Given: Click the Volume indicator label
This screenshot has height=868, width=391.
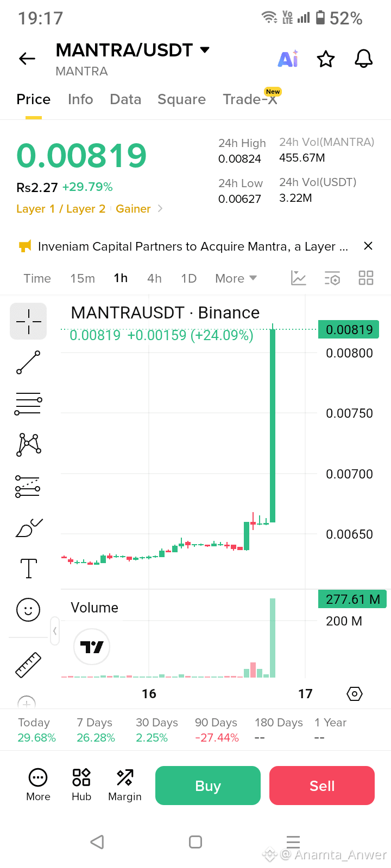Looking at the screenshot, I should pos(94,608).
